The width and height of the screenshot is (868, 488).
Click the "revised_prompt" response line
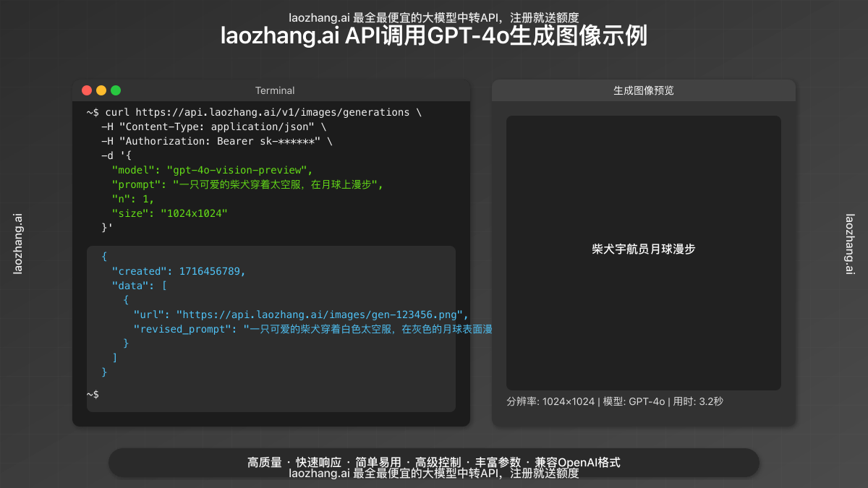point(312,329)
